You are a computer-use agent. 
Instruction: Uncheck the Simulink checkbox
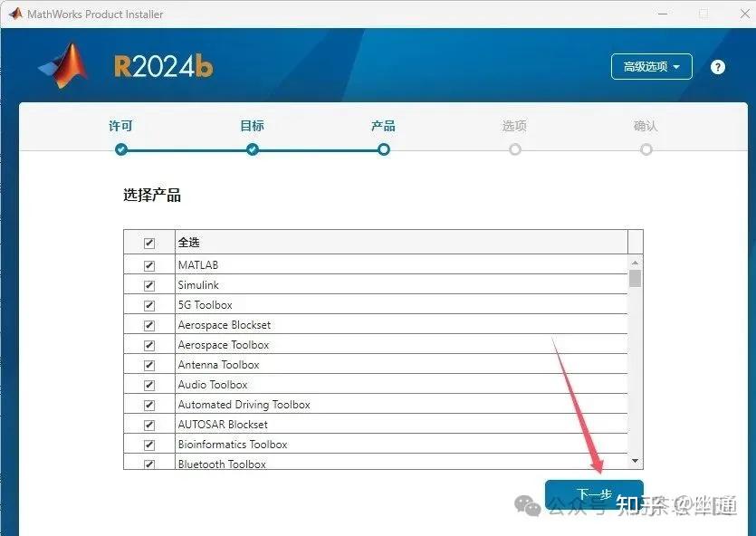[x=149, y=284]
